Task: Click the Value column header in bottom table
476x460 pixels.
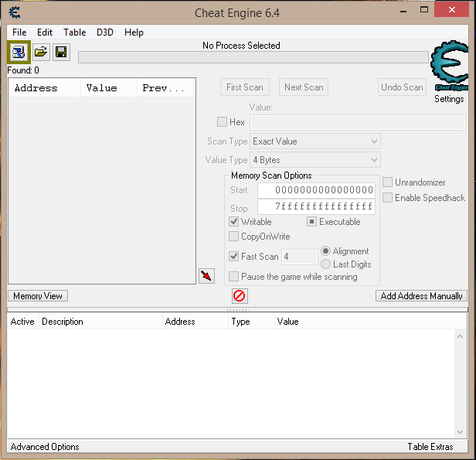Action: tap(370, 322)
